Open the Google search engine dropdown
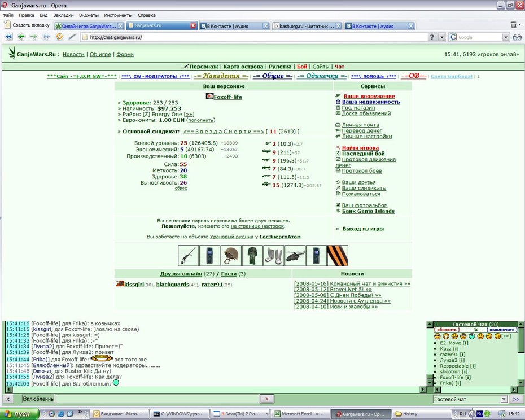The height and width of the screenshot is (420, 525). click(506, 37)
